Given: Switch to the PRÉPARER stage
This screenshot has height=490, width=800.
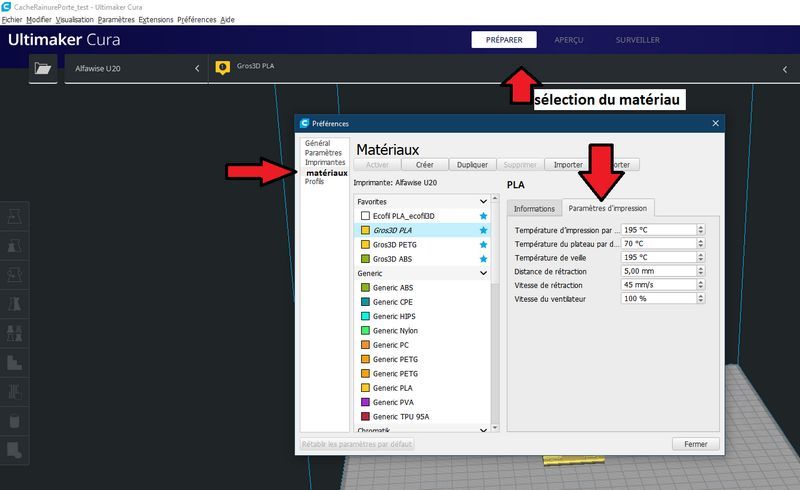Looking at the screenshot, I should click(504, 40).
